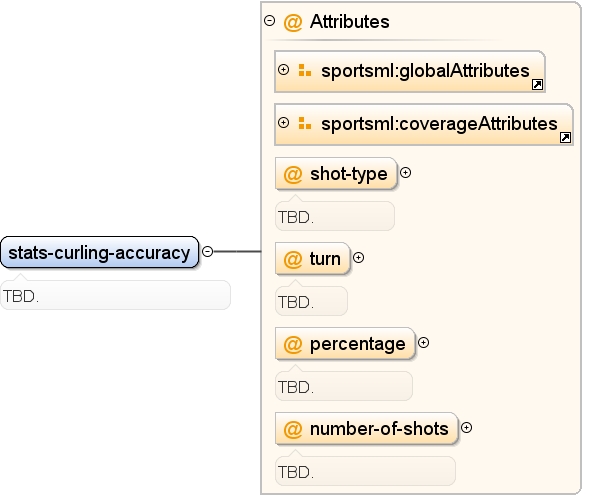Expand the shot-type attribute
The image size is (599, 496).
(405, 173)
